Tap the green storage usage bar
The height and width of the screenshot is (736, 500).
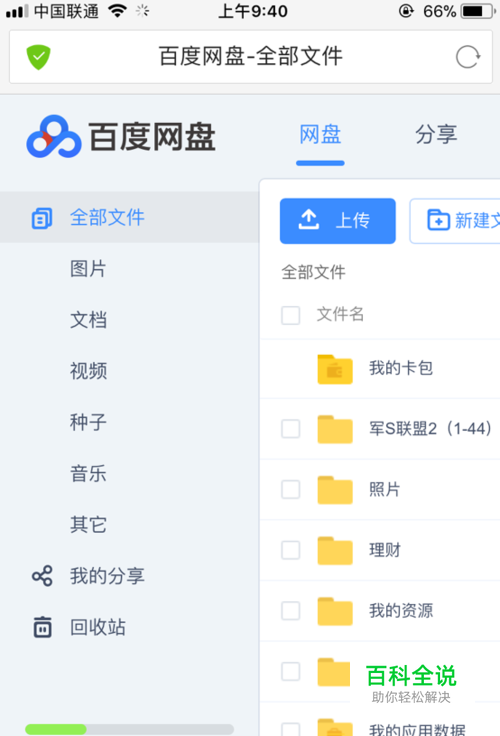129,729
